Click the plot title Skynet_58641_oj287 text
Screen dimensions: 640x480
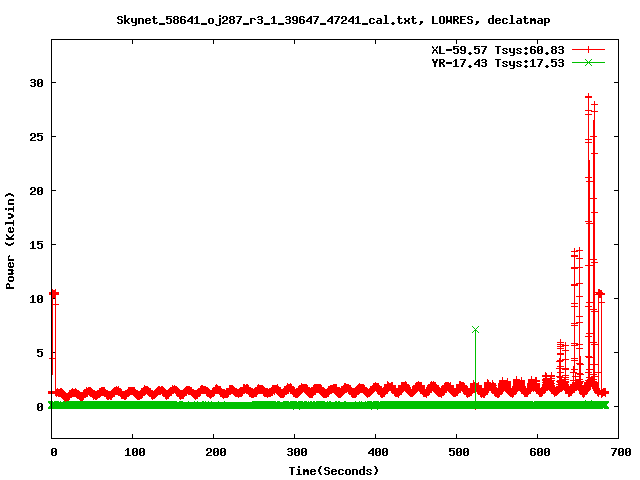tap(333, 20)
